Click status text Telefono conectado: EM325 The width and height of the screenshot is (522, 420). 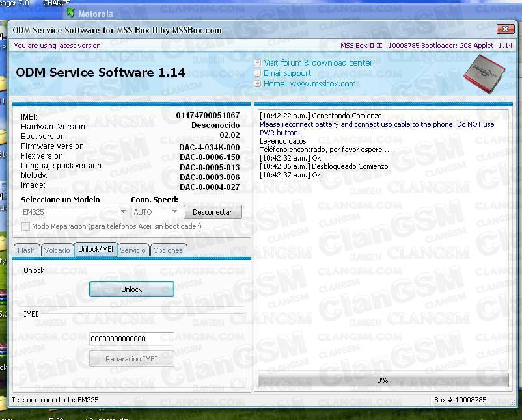click(55, 400)
